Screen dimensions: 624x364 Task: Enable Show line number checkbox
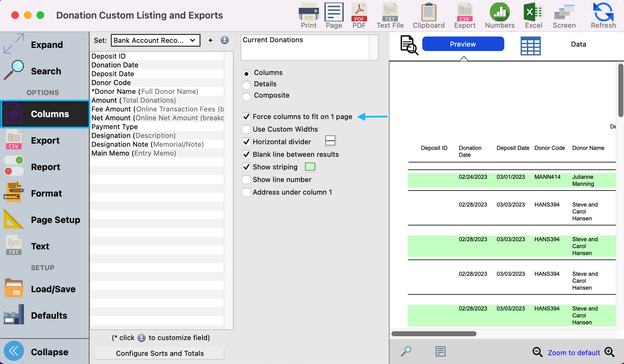click(x=246, y=180)
